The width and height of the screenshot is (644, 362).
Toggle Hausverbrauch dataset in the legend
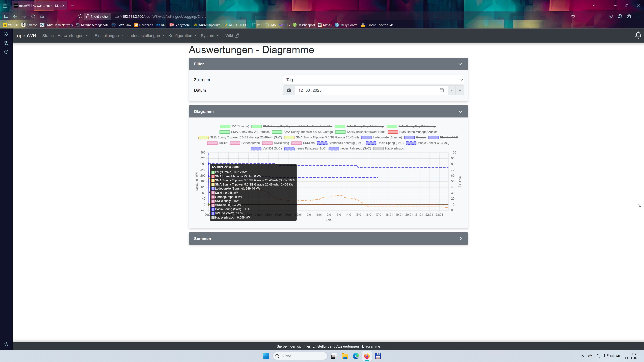click(x=395, y=149)
